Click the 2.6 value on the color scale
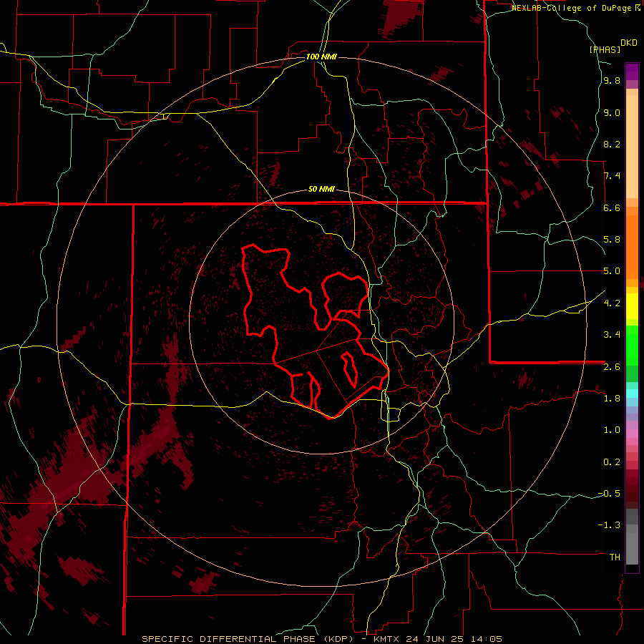This screenshot has height=644, width=644. click(612, 367)
